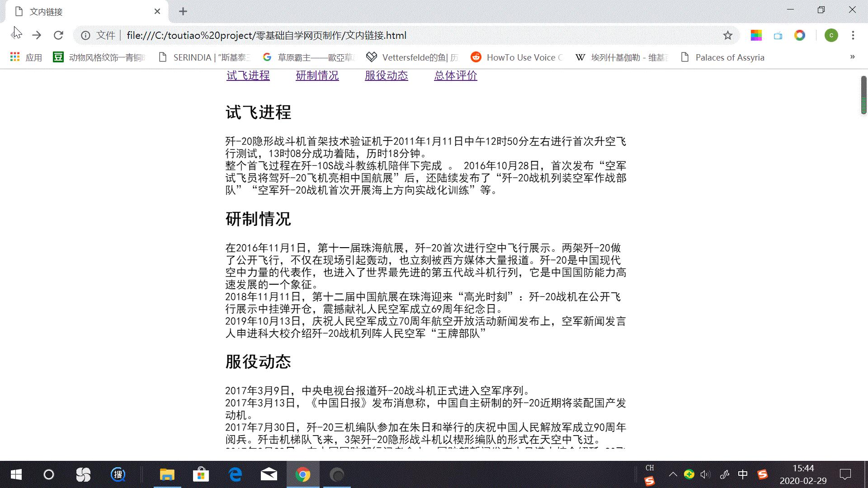Click the forward navigation arrow
Viewport: 868px width, 488px height.
tap(37, 35)
